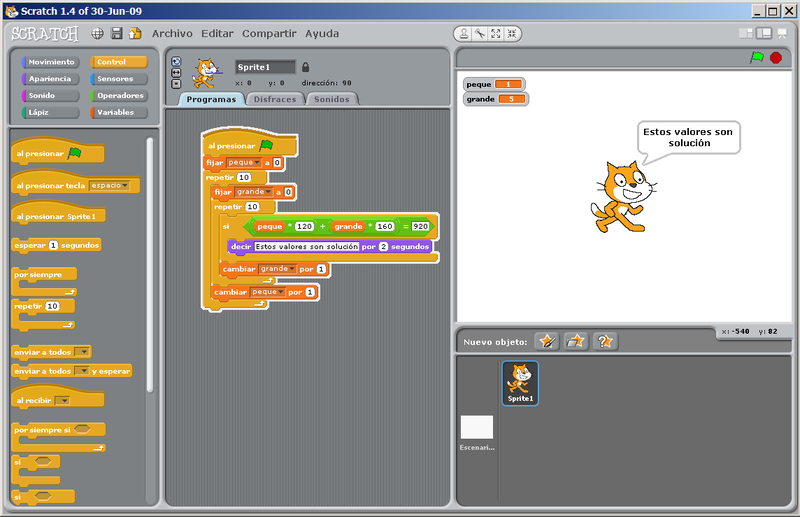800x517 pixels.
Task: Open the 'peque' variable dropdown in the first fijar block
Action: coord(244,162)
